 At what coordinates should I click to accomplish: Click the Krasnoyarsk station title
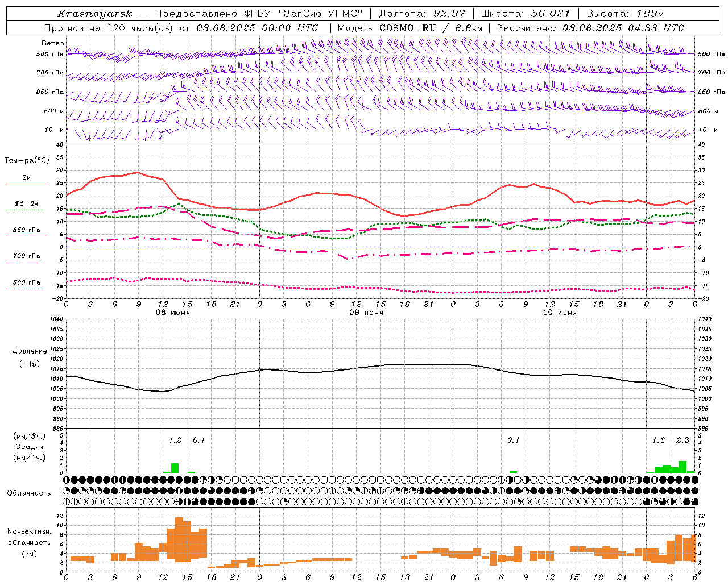pyautogui.click(x=94, y=14)
